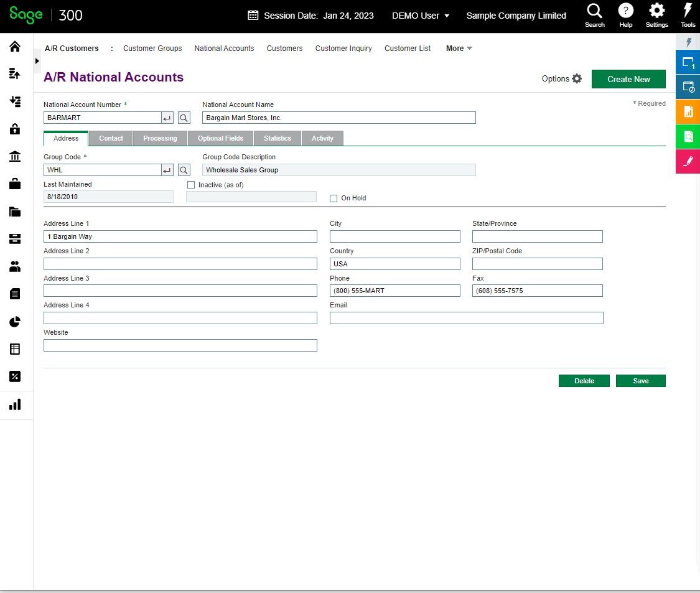Click into the Email input field

(467, 318)
